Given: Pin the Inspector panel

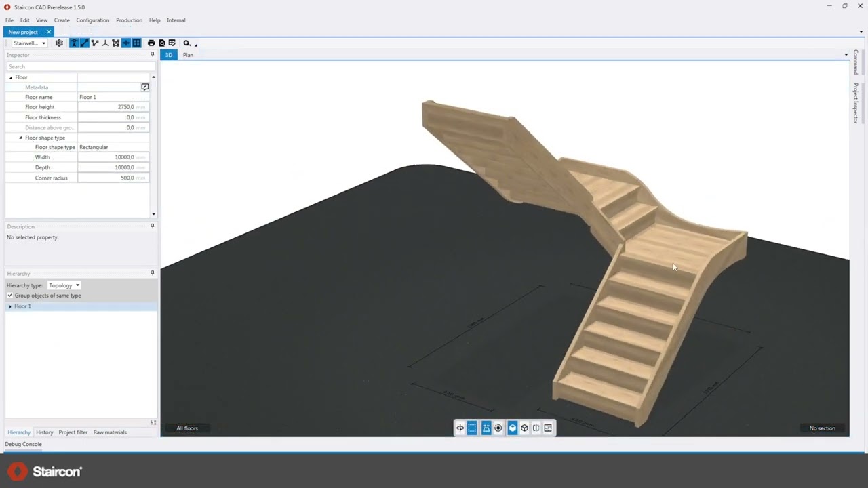Looking at the screenshot, I should 153,55.
